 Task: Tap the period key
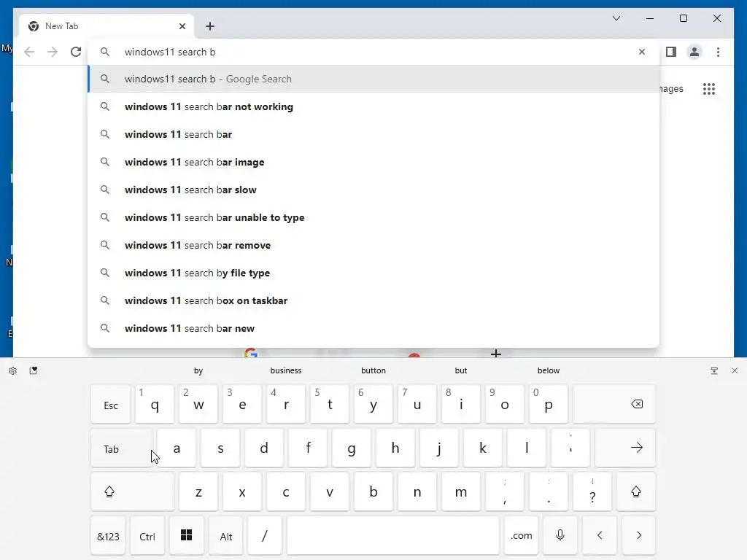[549, 491]
